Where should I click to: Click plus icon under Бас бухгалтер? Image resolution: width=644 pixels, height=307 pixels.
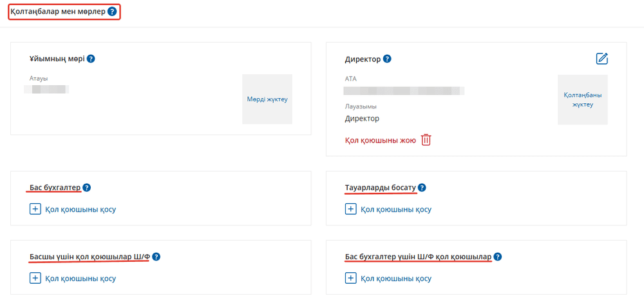[x=35, y=209]
